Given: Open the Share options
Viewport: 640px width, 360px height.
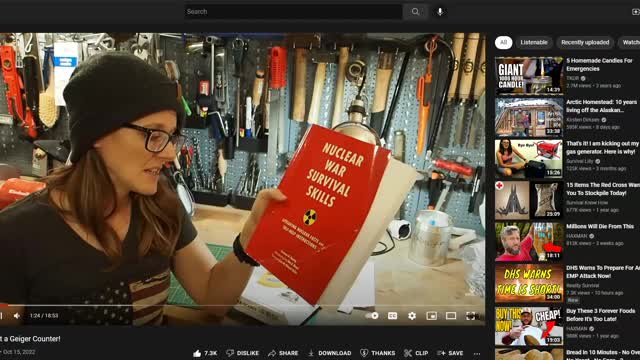Looking at the screenshot, I should [283, 353].
